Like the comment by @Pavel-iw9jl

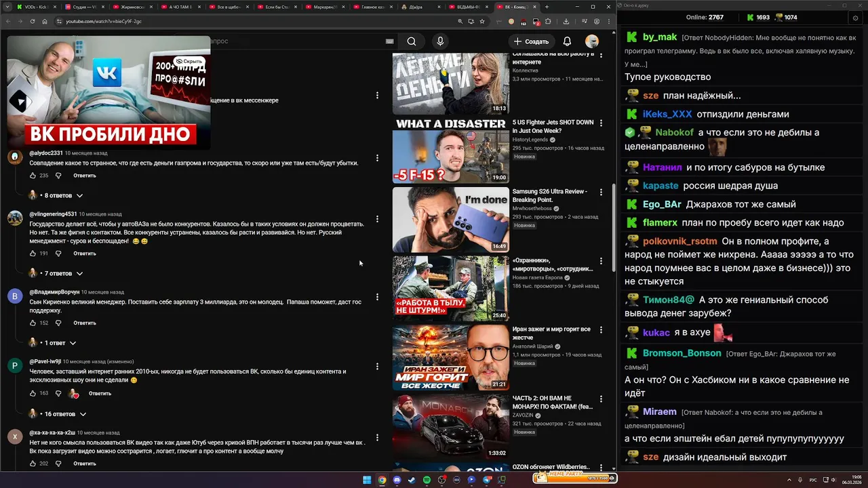pos(33,393)
